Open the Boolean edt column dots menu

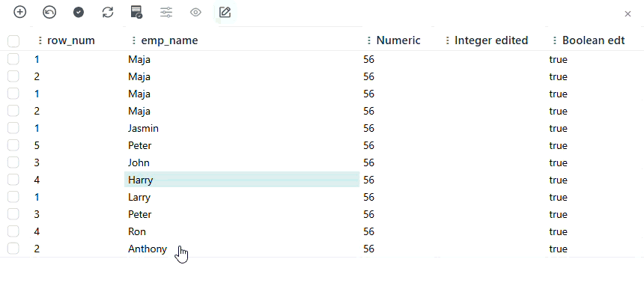click(554, 40)
